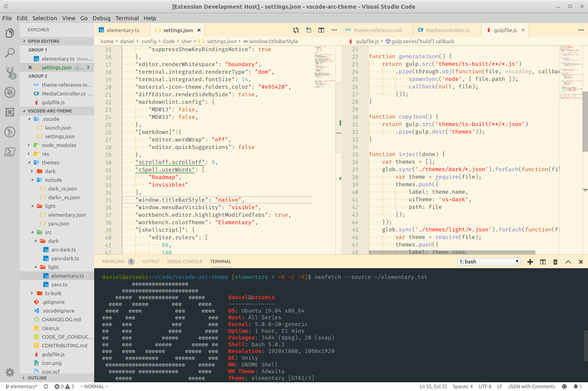
Task: Change UTF-8 encoding in status bar
Action: click(485, 387)
